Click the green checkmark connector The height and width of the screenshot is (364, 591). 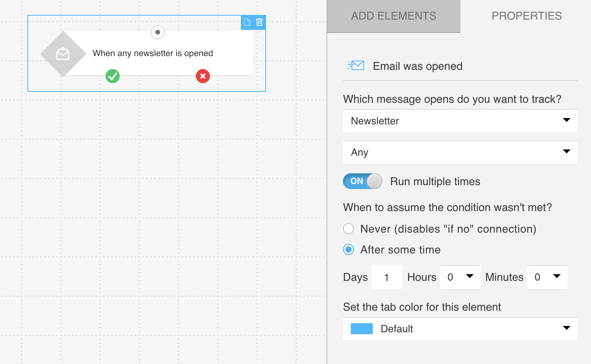click(x=113, y=76)
